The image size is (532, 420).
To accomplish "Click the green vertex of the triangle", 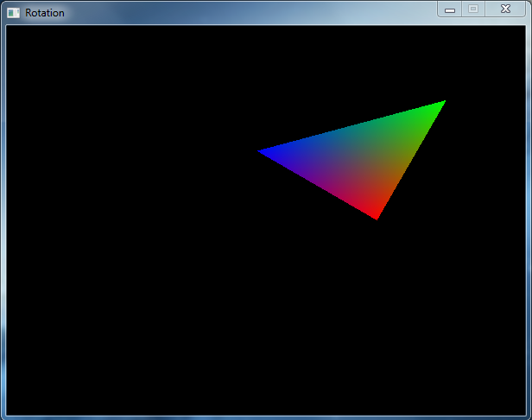I will 442,103.
